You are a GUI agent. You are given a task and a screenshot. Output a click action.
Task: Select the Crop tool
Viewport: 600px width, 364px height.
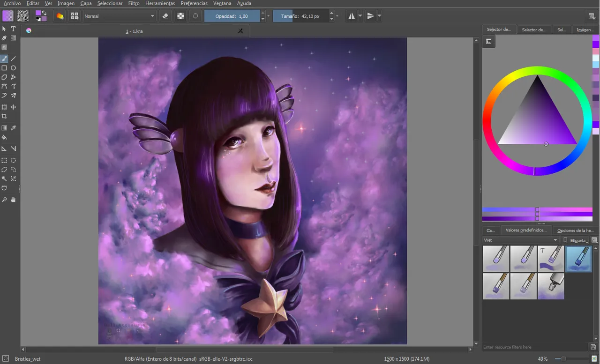[x=4, y=116]
